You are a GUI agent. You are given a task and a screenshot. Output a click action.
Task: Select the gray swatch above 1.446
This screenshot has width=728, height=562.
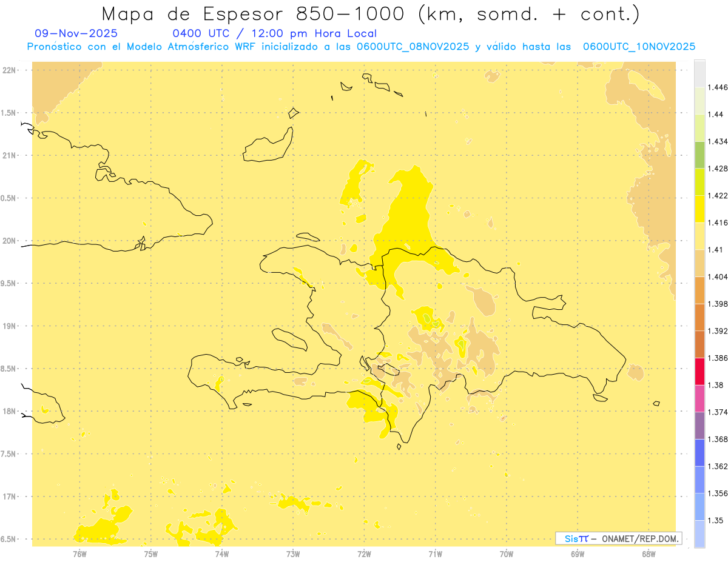pyautogui.click(x=699, y=73)
